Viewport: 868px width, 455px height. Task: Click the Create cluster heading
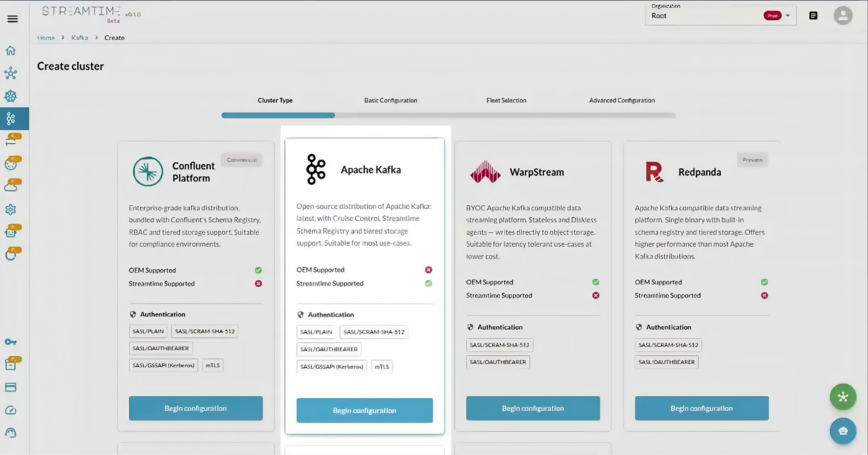coord(70,66)
